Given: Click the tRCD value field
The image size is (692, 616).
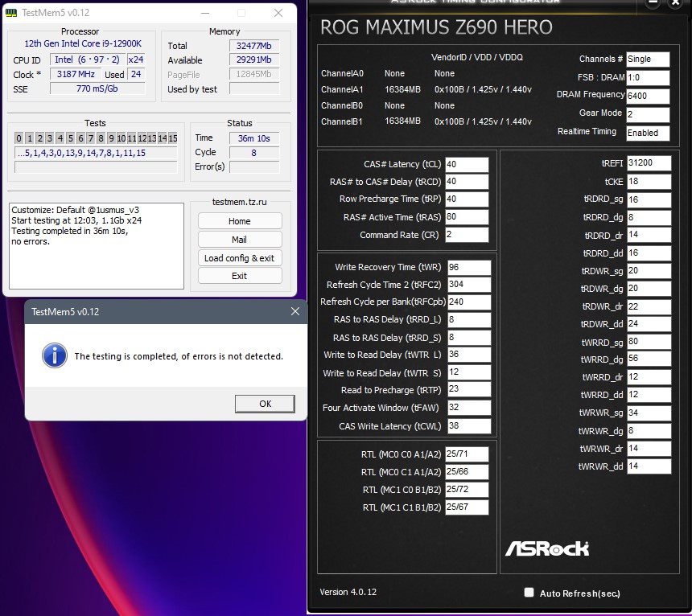Looking at the screenshot, I should (467, 181).
